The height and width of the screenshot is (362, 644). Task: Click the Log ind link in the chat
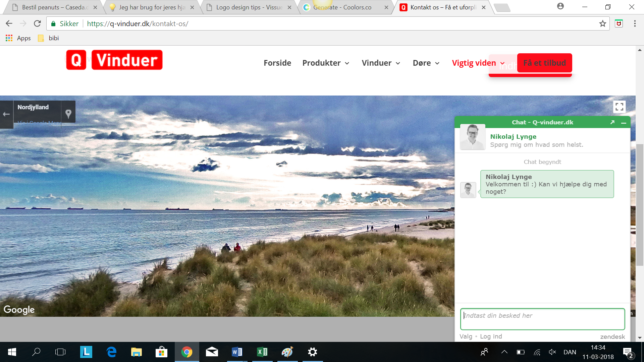[x=491, y=336]
